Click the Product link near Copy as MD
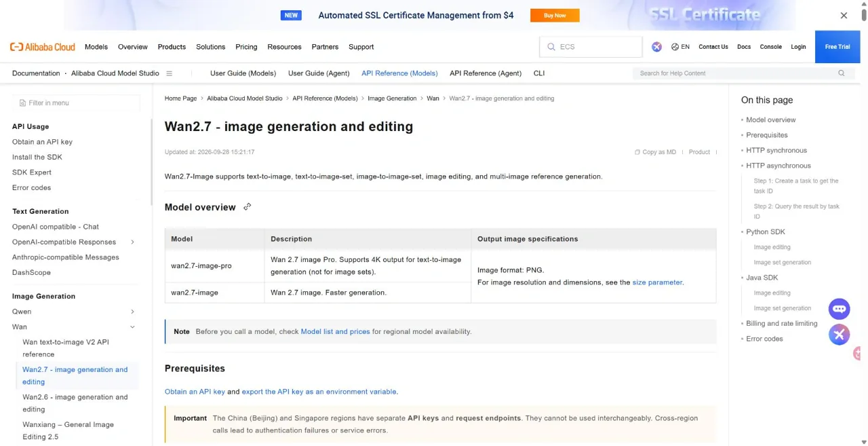The image size is (868, 446). (699, 152)
